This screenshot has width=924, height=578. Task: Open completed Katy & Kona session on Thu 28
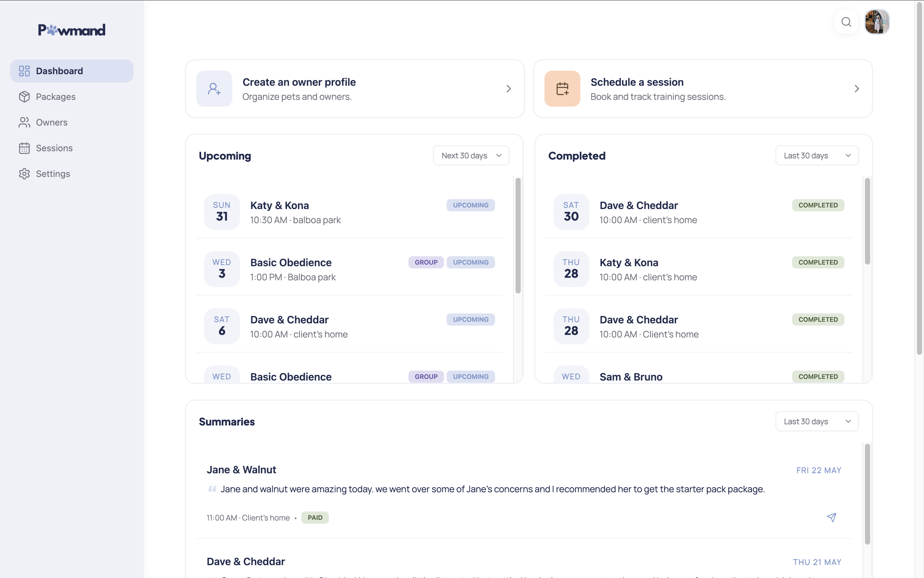(x=699, y=269)
